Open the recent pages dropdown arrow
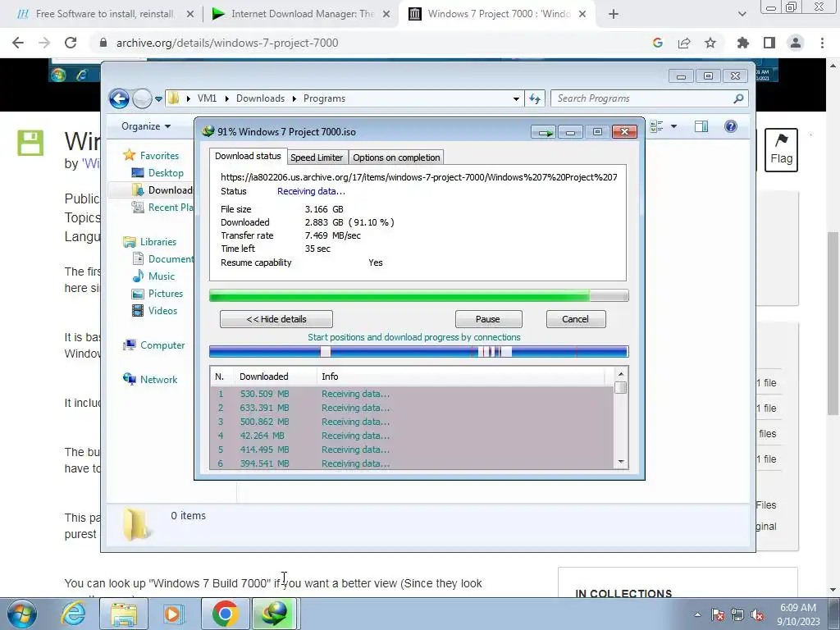 (x=158, y=98)
